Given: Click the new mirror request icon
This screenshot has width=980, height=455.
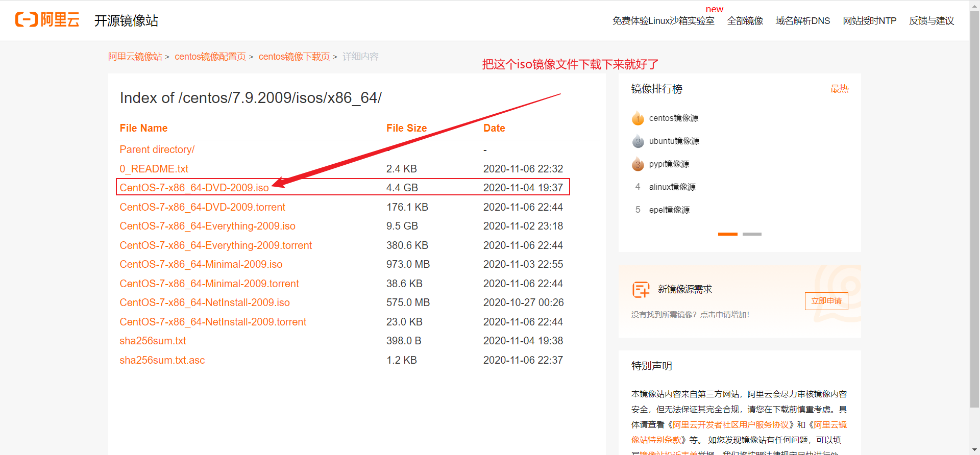Looking at the screenshot, I should (641, 289).
